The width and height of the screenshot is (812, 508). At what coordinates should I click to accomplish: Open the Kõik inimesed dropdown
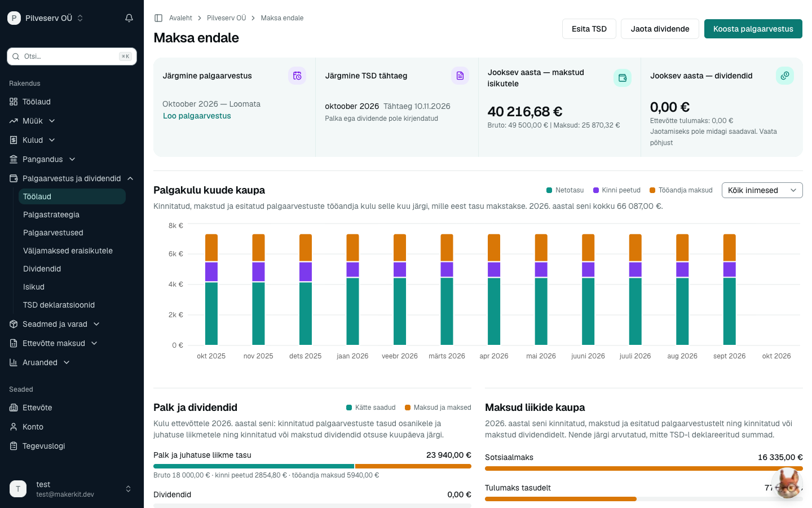point(762,190)
